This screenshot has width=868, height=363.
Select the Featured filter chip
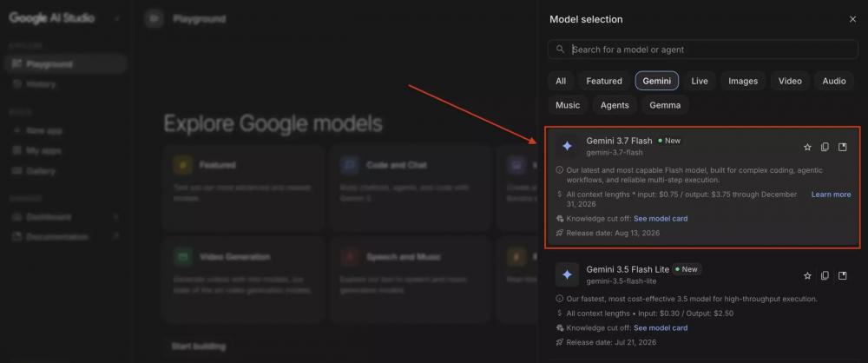click(604, 81)
